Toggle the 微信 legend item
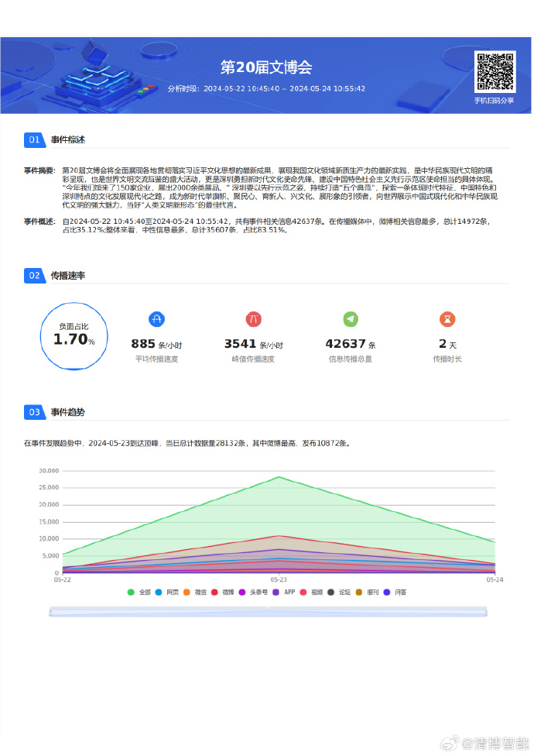Screen dimensions: 534x756 click(194, 592)
